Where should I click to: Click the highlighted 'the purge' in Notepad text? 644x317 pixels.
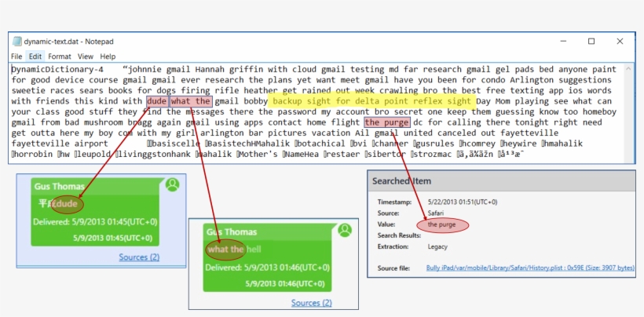point(387,122)
